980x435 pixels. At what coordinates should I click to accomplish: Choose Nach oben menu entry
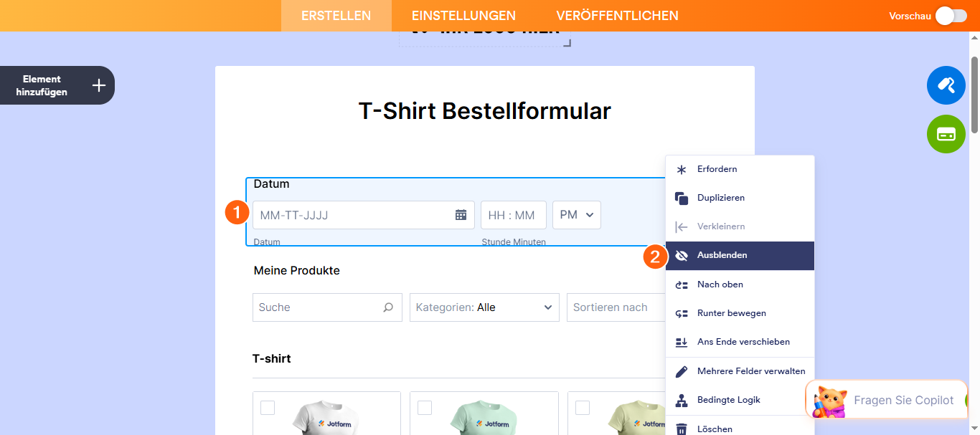click(740, 285)
